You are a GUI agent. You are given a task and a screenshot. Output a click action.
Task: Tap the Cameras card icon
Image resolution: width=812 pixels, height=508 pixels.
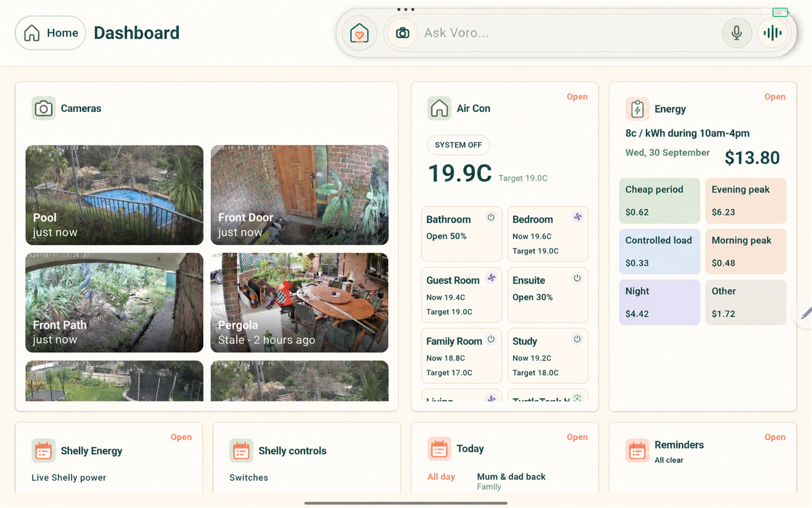pyautogui.click(x=43, y=109)
